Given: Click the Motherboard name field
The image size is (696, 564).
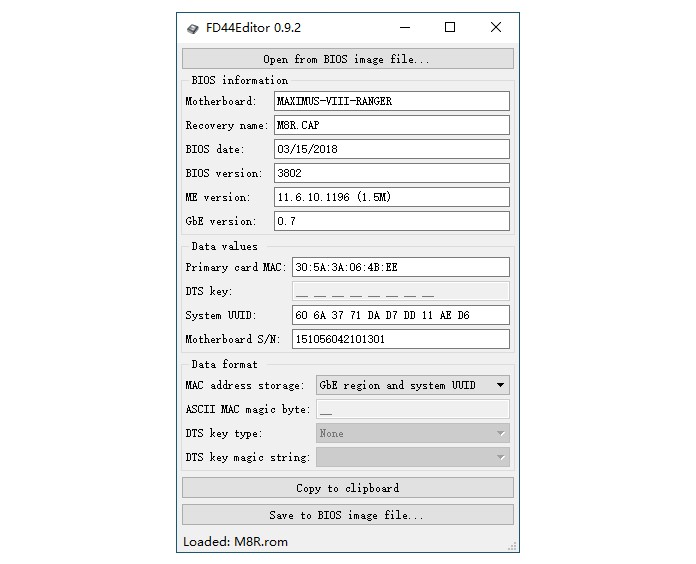Looking at the screenshot, I should coord(391,101).
